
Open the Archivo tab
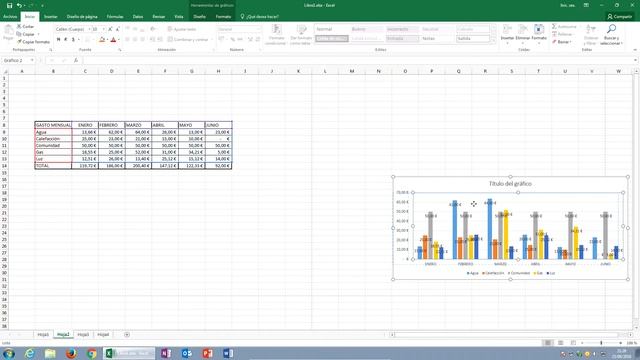coord(10,17)
